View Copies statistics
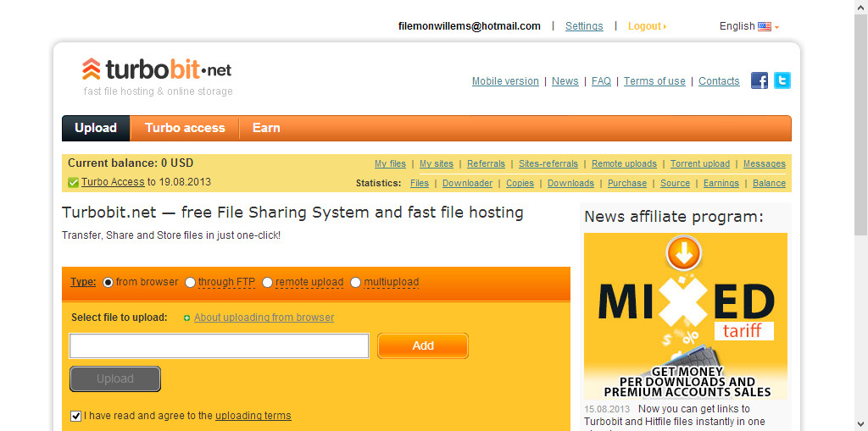Screen dimensions: 868x431 (x=520, y=183)
